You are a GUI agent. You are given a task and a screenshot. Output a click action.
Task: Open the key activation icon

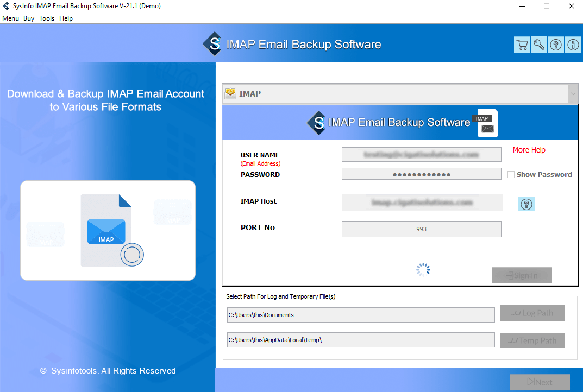(538, 45)
